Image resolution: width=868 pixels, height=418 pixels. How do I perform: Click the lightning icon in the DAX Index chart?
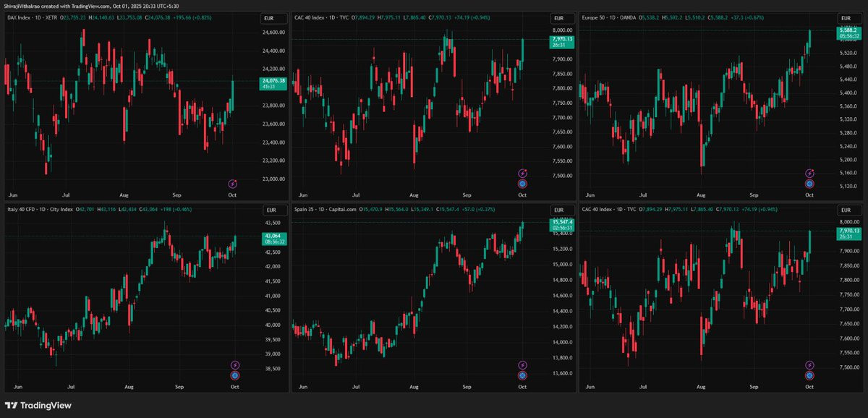coord(234,184)
